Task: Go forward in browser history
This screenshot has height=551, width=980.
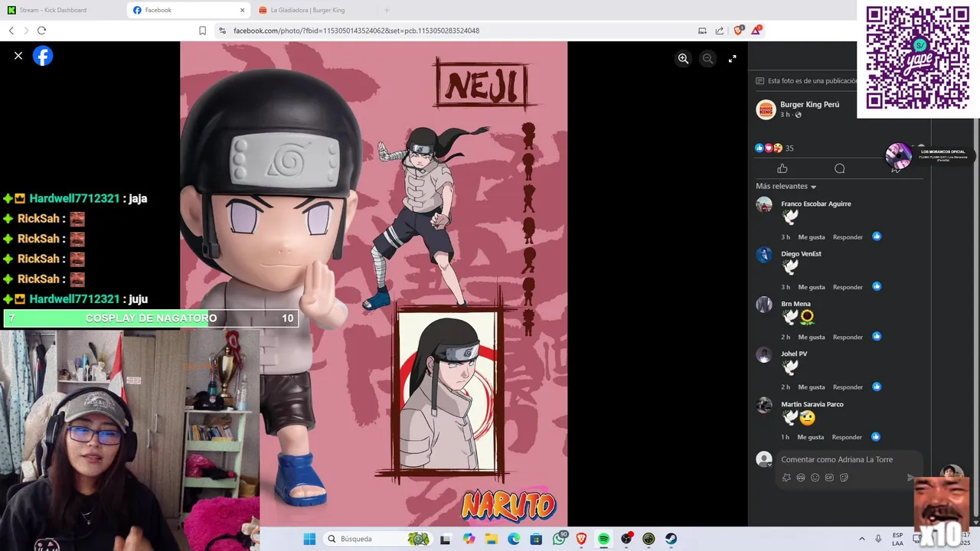Action: pyautogui.click(x=26, y=31)
